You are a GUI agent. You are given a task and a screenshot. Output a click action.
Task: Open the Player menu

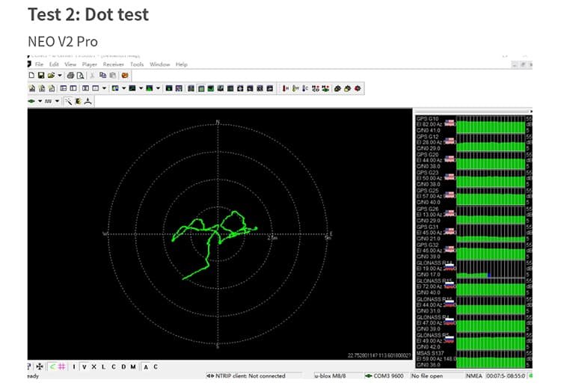point(90,64)
